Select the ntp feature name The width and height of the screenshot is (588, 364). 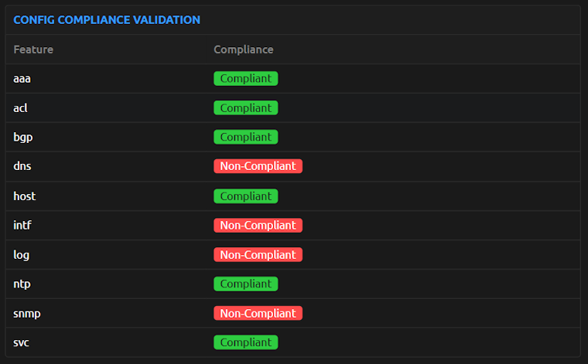point(22,284)
